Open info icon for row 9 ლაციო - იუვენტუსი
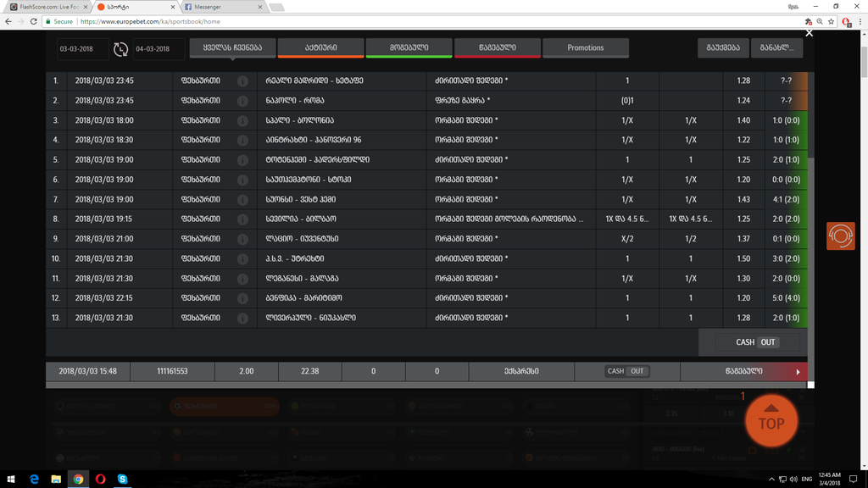 tap(242, 239)
